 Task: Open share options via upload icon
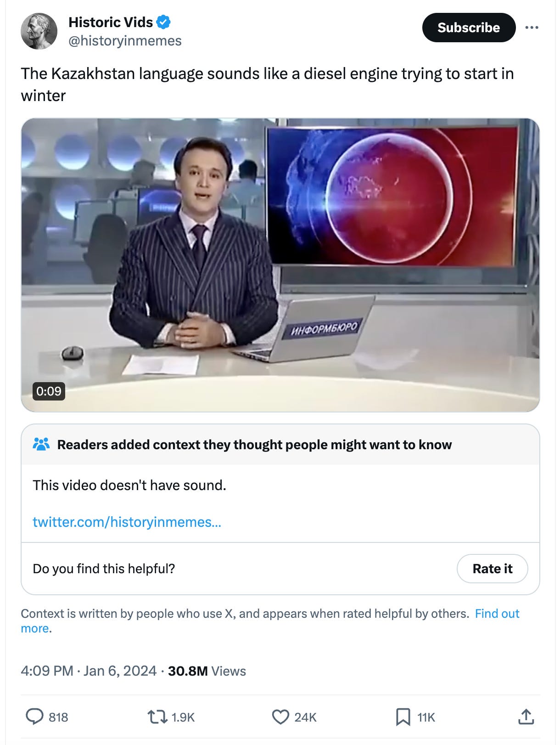pyautogui.click(x=526, y=717)
